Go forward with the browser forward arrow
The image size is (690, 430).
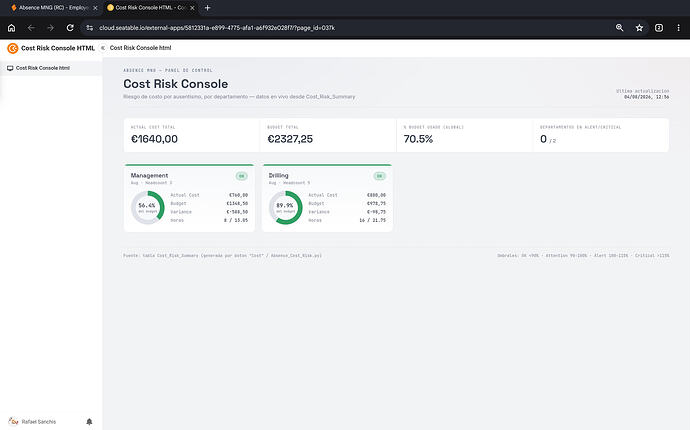coord(51,28)
